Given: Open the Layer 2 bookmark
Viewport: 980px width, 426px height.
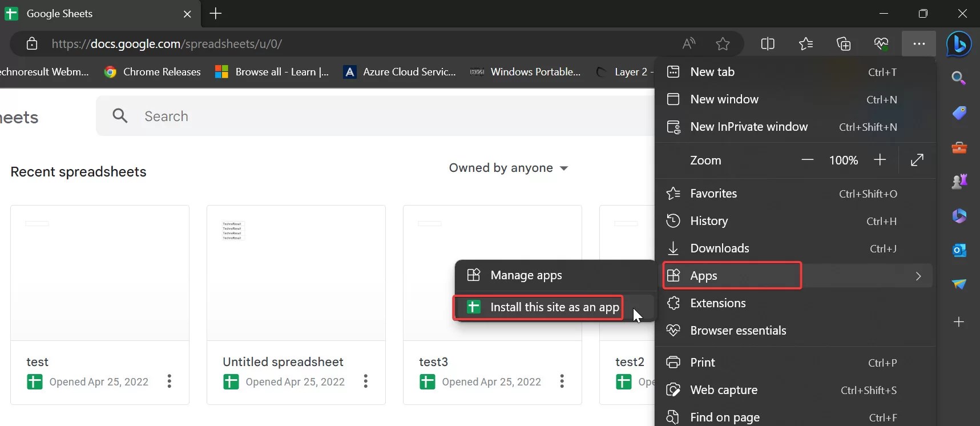Looking at the screenshot, I should click(x=624, y=72).
